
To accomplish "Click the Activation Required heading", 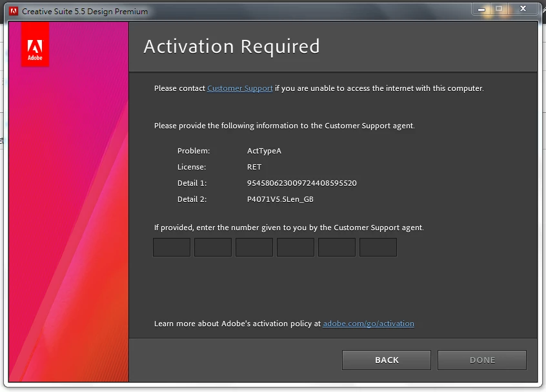I will pyautogui.click(x=232, y=46).
